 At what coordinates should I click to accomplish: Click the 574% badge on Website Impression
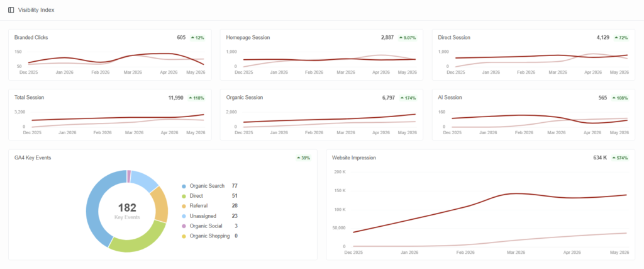(x=620, y=158)
